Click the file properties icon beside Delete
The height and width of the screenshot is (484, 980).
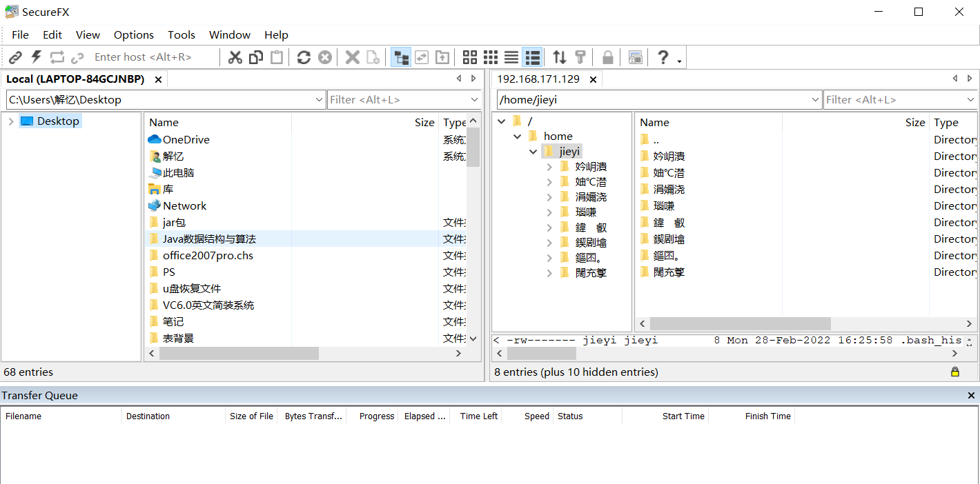pos(373,57)
